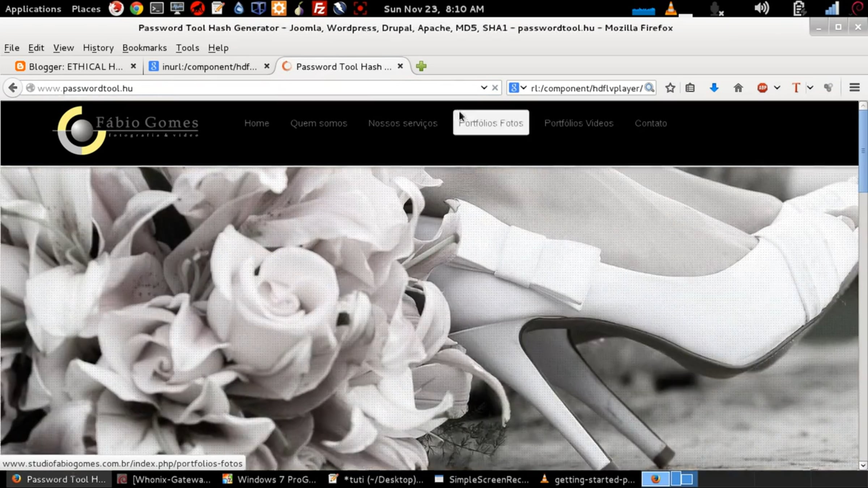
Task: Open the Places menu
Action: [x=86, y=9]
